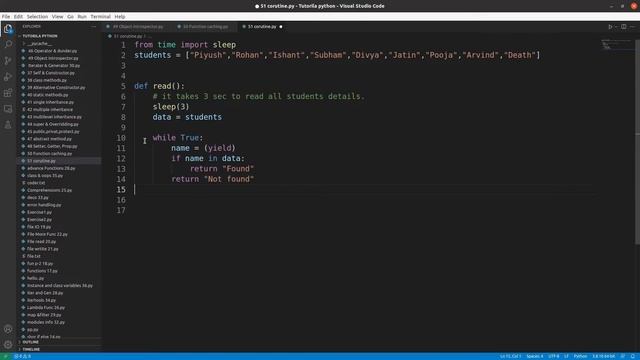Open the Accounts icon in activity bar
Image resolution: width=640 pixels, height=360 pixels.
(8, 329)
